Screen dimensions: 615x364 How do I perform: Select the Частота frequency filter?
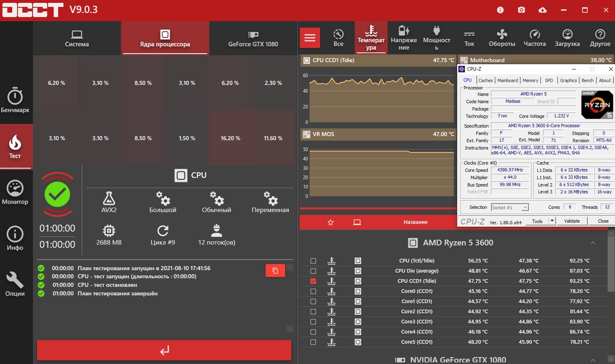pyautogui.click(x=534, y=38)
